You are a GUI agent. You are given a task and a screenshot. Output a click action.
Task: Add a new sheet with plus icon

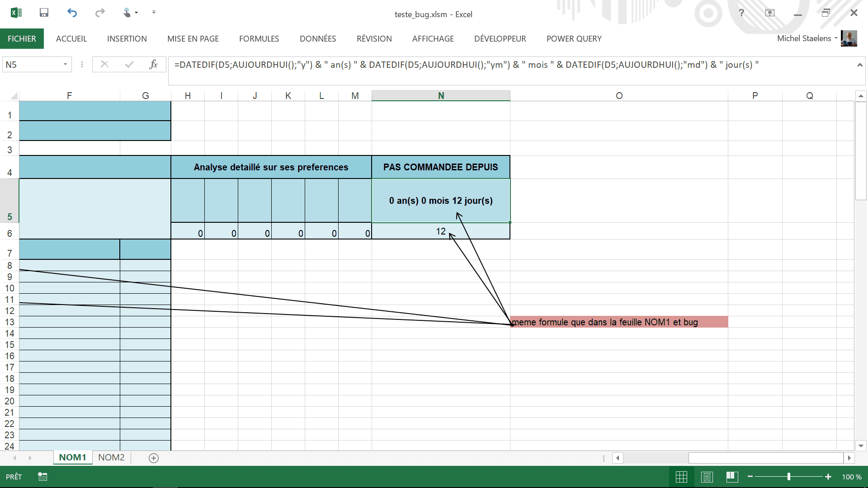pos(154,458)
